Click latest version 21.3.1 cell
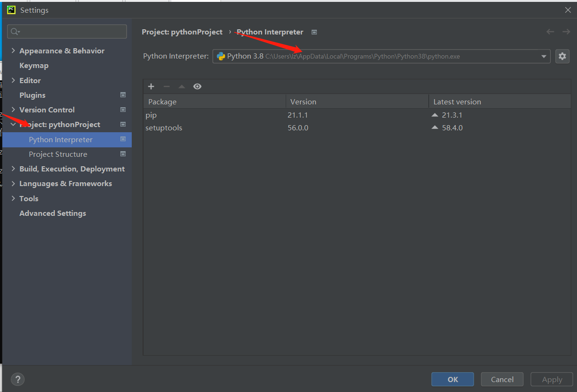The height and width of the screenshot is (392, 577). [452, 115]
